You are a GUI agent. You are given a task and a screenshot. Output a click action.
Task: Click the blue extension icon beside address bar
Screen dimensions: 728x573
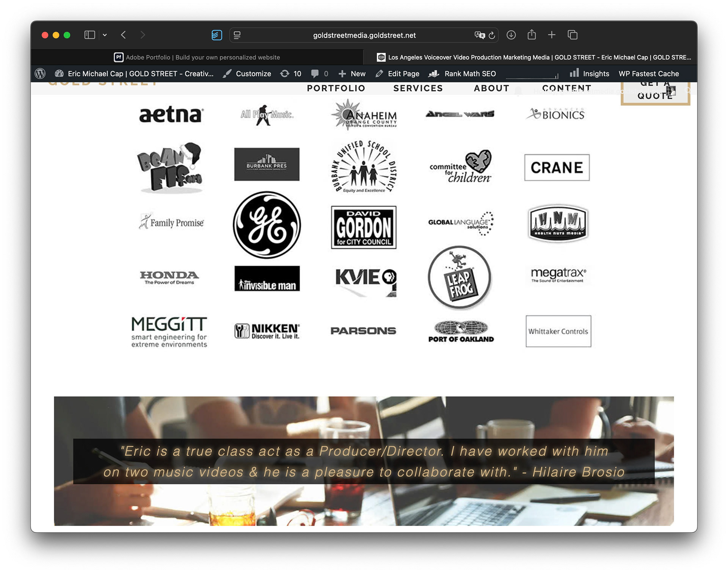[x=217, y=35]
